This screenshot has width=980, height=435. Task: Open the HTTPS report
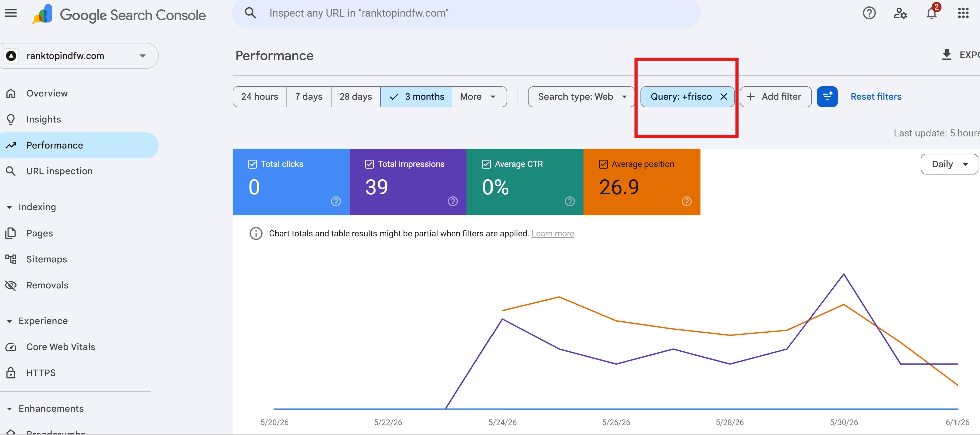click(79, 373)
